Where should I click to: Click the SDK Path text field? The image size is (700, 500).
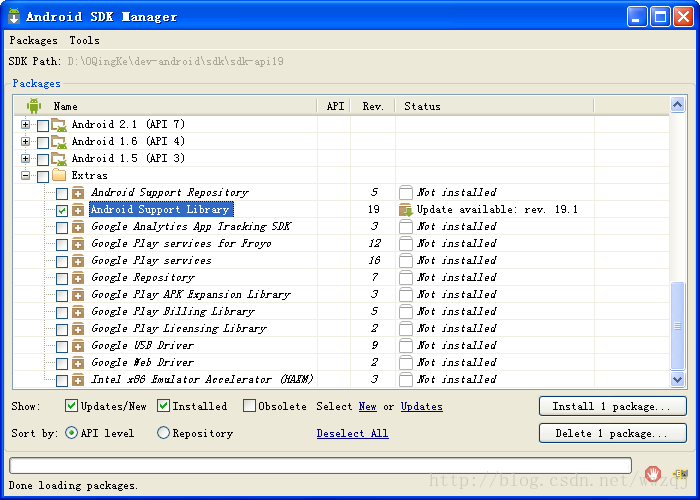point(175,61)
